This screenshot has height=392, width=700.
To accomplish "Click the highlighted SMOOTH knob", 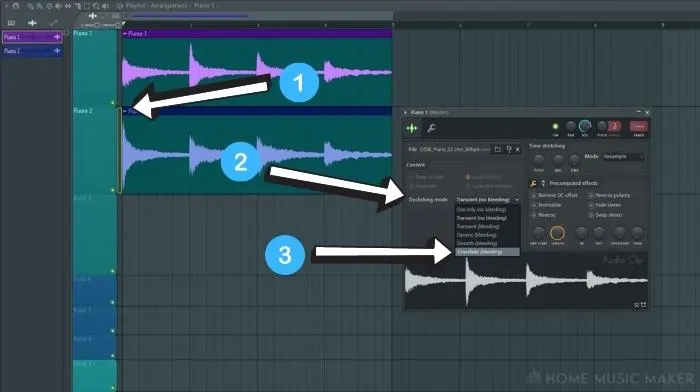I will (x=557, y=233).
